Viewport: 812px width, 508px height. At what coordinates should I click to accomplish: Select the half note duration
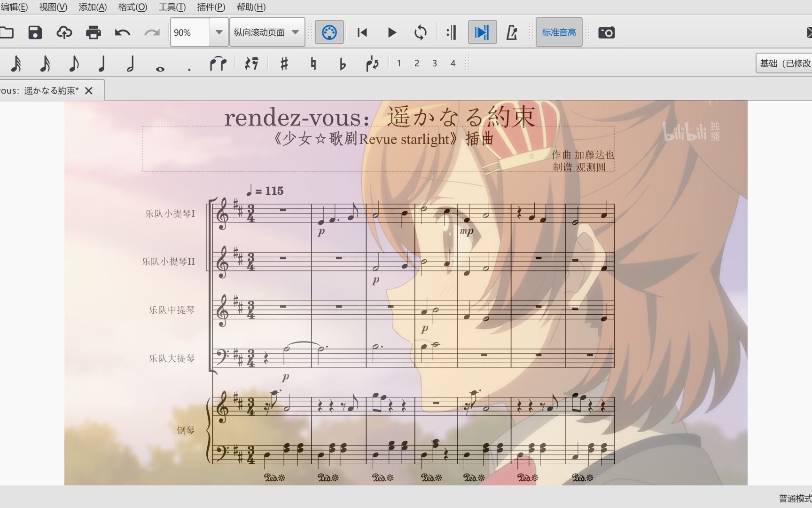click(131, 63)
